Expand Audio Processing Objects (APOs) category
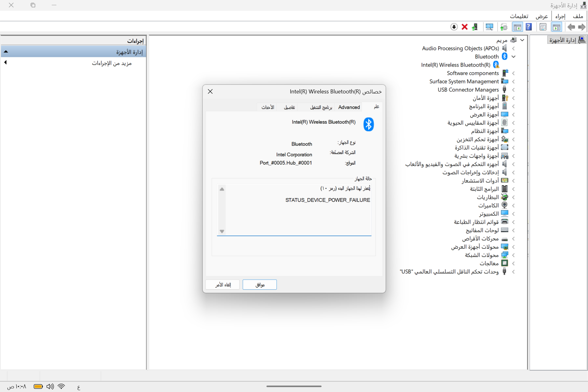588x392 pixels. 514,48
